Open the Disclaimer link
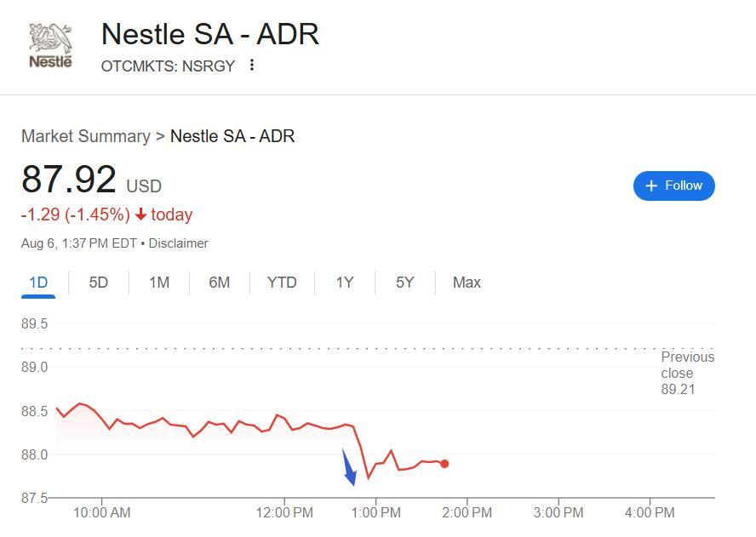 pyautogui.click(x=178, y=243)
